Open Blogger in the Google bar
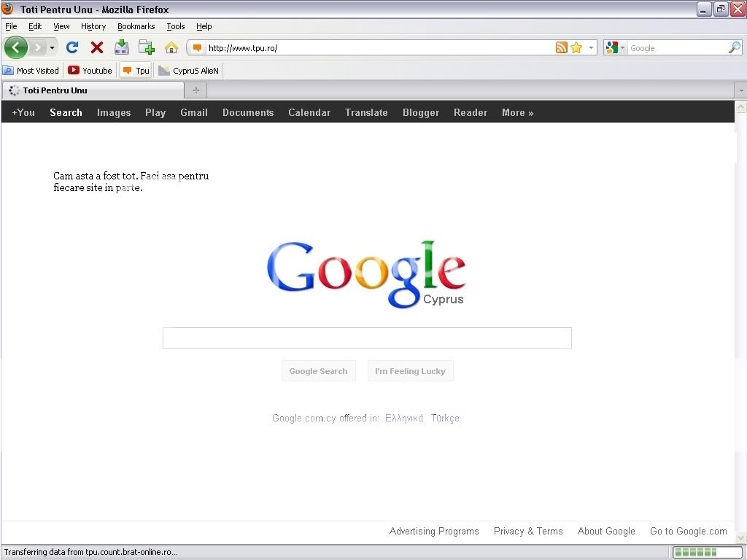 point(421,112)
